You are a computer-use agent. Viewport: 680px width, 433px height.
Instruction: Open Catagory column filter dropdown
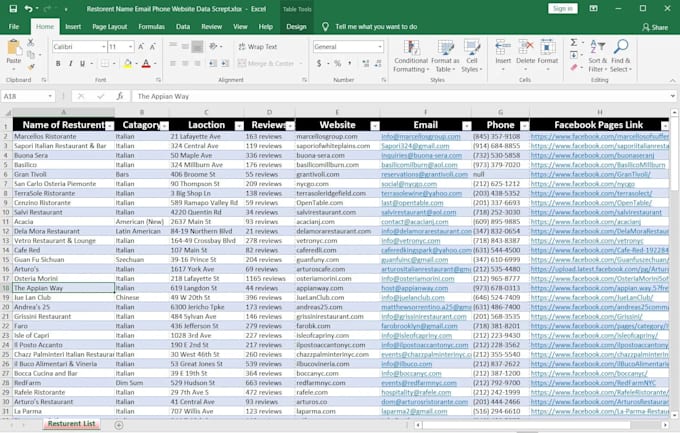coord(164,126)
